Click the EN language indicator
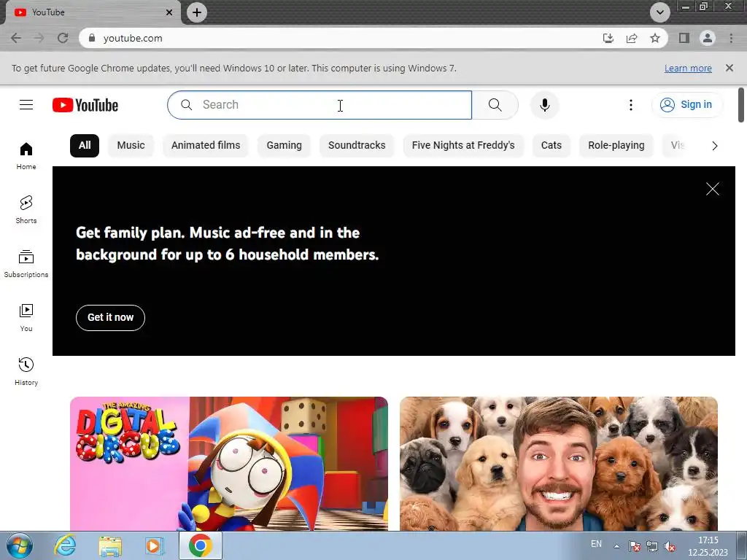Screen dimensions: 747x560 tap(596, 544)
